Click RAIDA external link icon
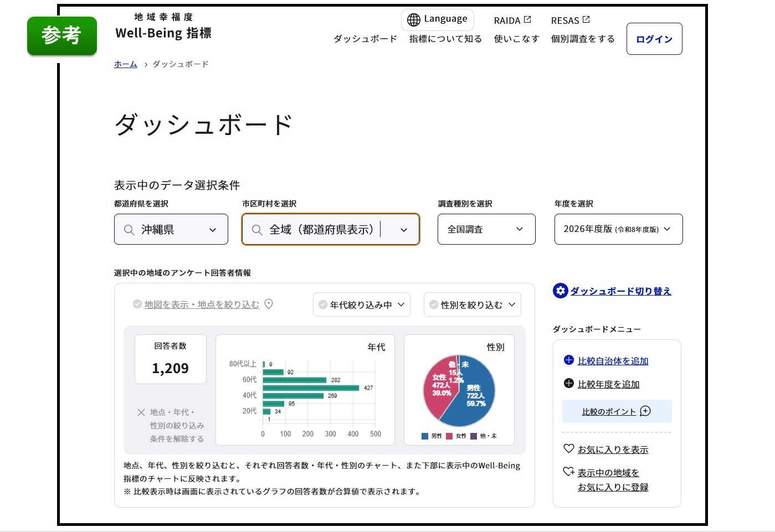The width and height of the screenshot is (775, 532). click(527, 19)
